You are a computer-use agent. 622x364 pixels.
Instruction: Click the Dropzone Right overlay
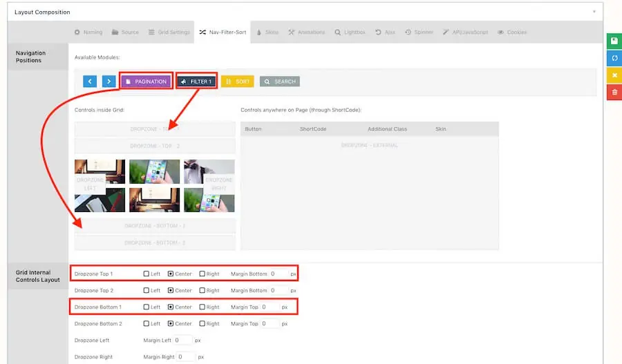(219, 184)
